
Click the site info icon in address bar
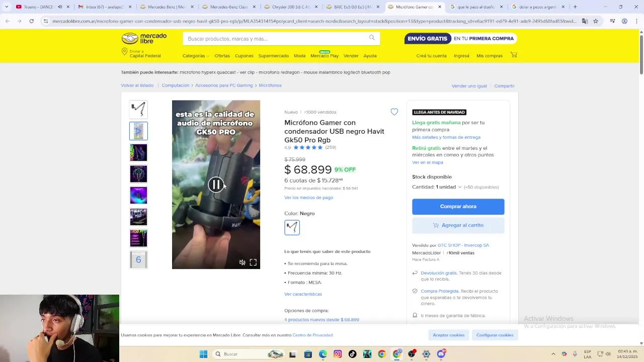coord(46,21)
